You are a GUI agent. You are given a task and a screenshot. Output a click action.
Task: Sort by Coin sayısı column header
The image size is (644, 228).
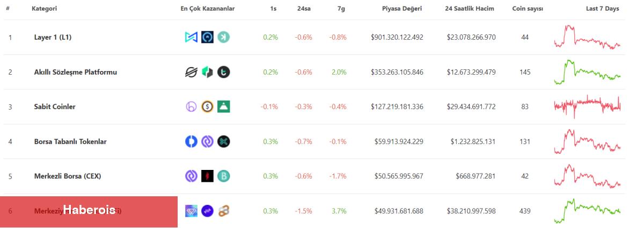(527, 9)
